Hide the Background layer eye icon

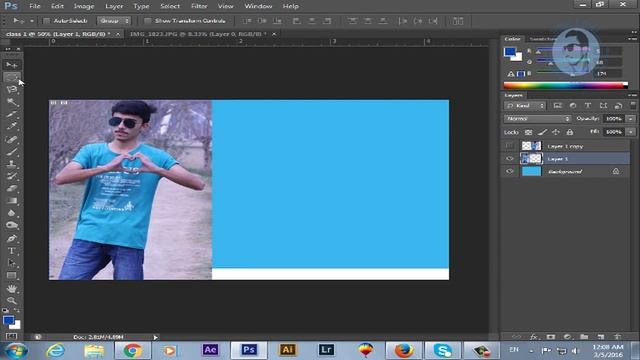coord(510,171)
